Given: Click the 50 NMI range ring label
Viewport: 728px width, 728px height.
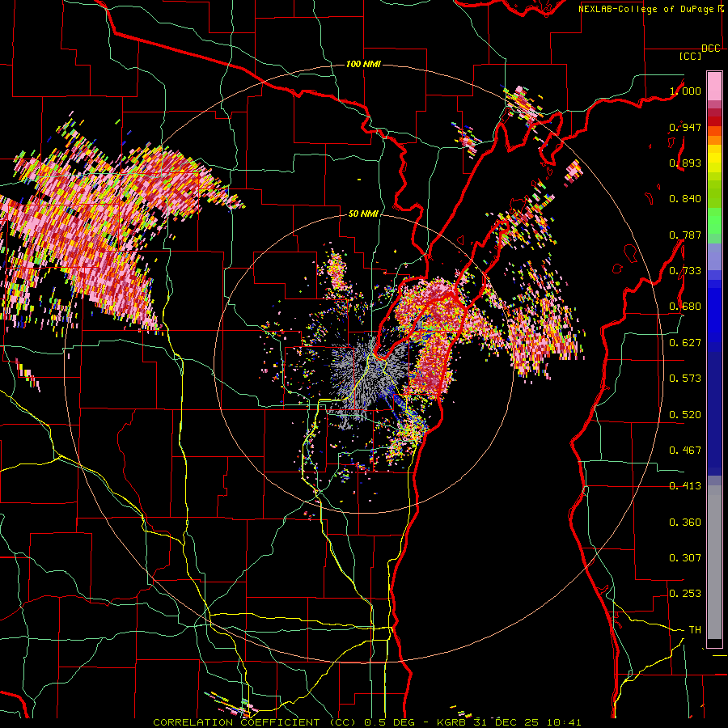Looking at the screenshot, I should (x=363, y=214).
